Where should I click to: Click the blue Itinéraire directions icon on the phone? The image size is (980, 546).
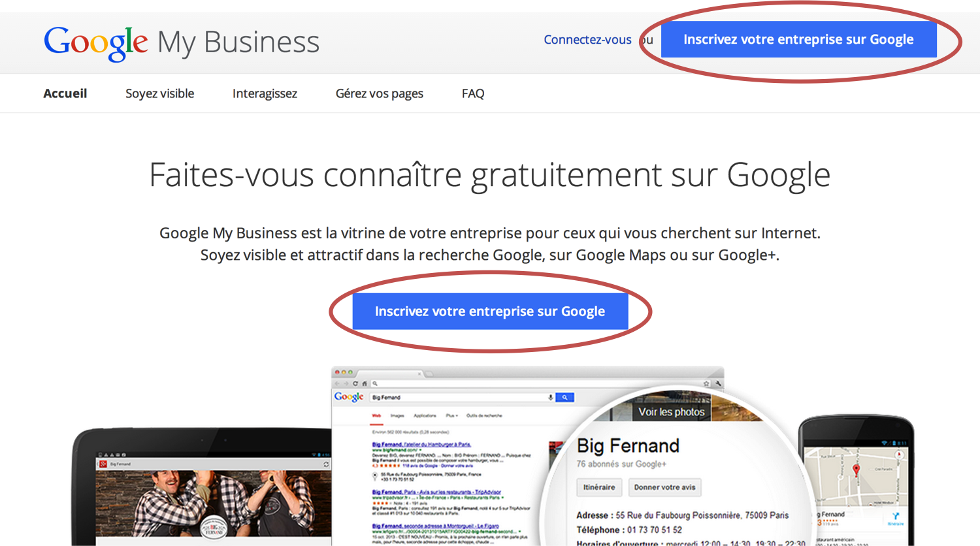click(896, 516)
